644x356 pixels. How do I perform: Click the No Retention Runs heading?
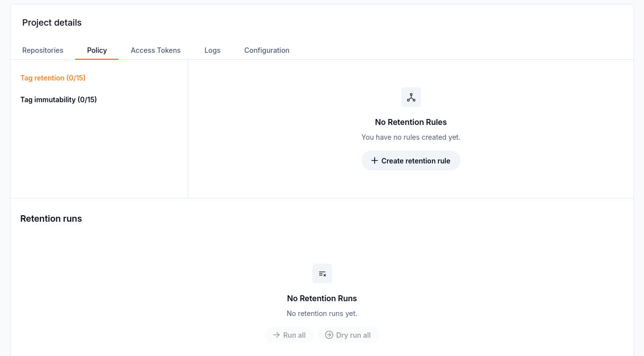tap(322, 298)
